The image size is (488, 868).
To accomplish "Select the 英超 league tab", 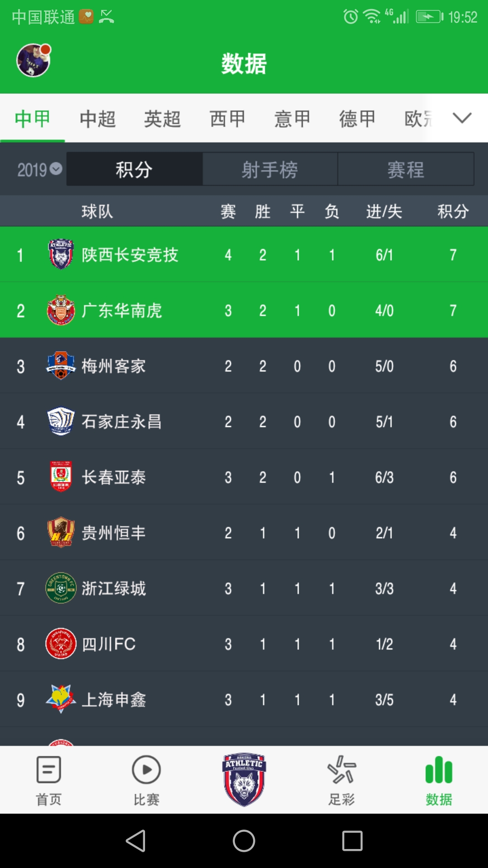I will tap(162, 119).
